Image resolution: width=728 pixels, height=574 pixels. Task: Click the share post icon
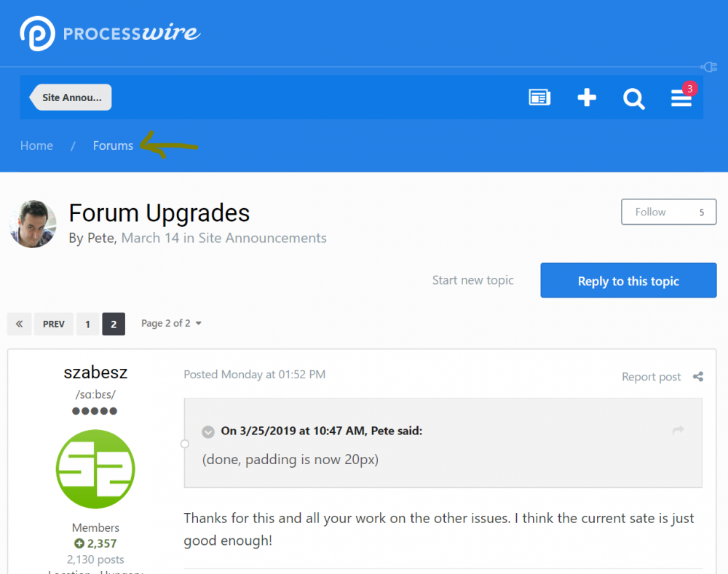tap(698, 376)
